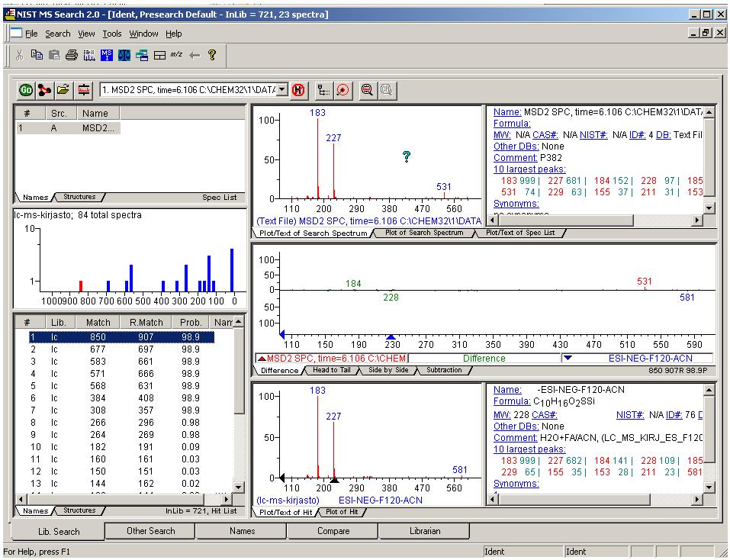This screenshot has height=560, width=730.
Task: Click the red-and-black molecule structure icon
Action: point(45,90)
